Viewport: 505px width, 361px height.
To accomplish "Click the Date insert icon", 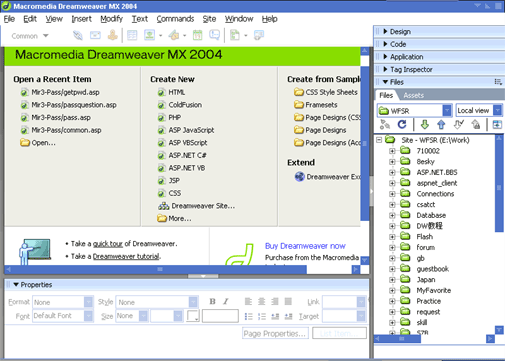I will point(197,35).
